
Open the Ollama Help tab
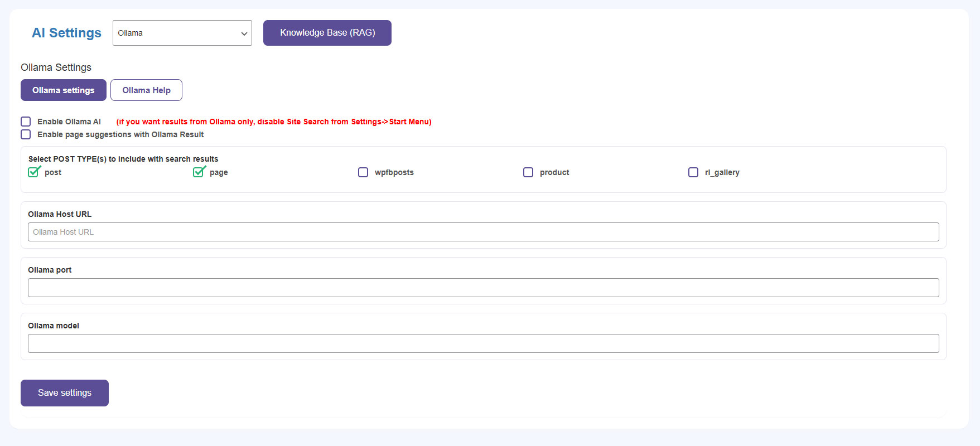tap(146, 90)
